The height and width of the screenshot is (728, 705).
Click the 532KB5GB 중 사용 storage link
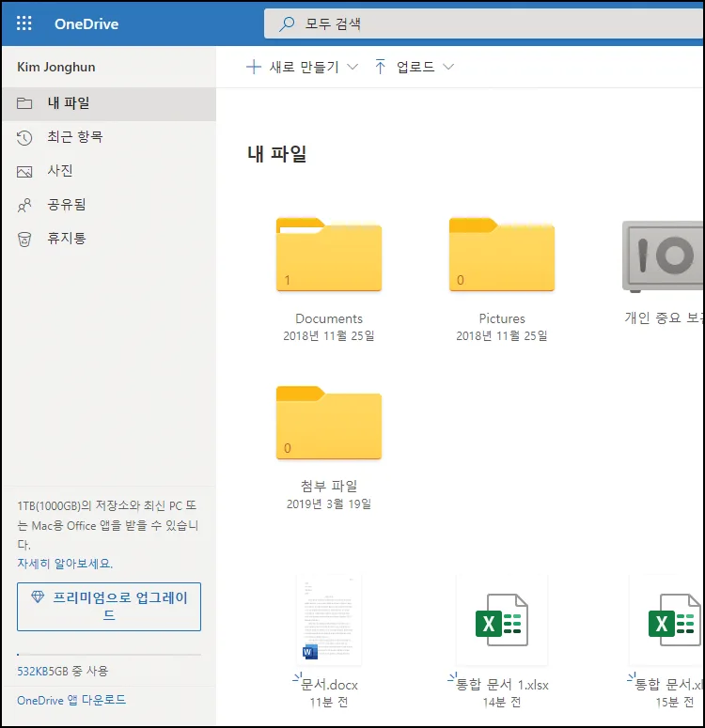[63, 671]
